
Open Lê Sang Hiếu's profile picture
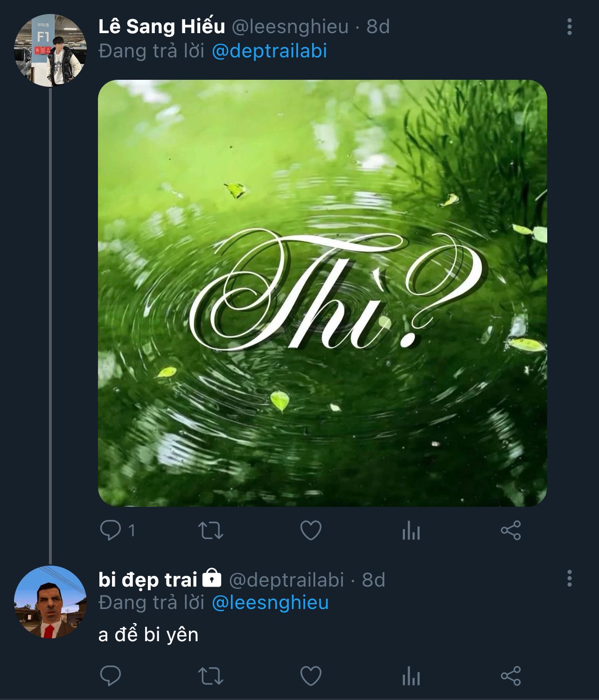[x=50, y=50]
